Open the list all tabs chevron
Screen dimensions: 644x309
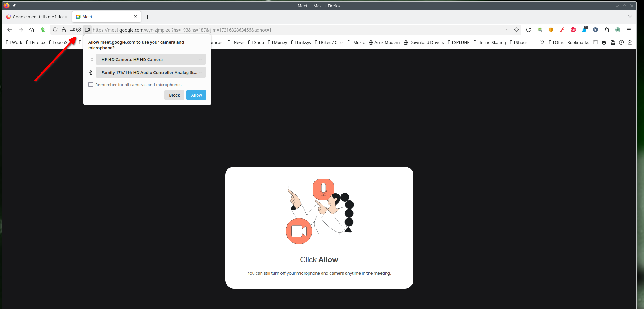click(x=630, y=17)
